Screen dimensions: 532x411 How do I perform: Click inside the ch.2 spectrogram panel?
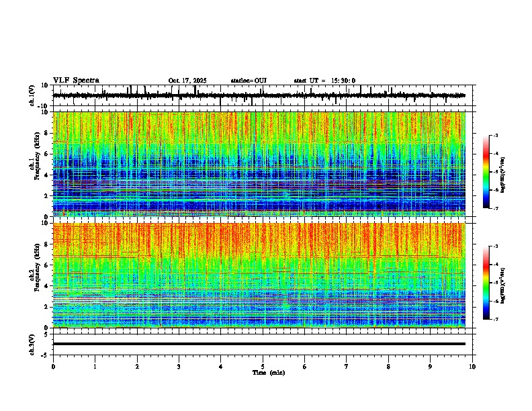click(259, 275)
